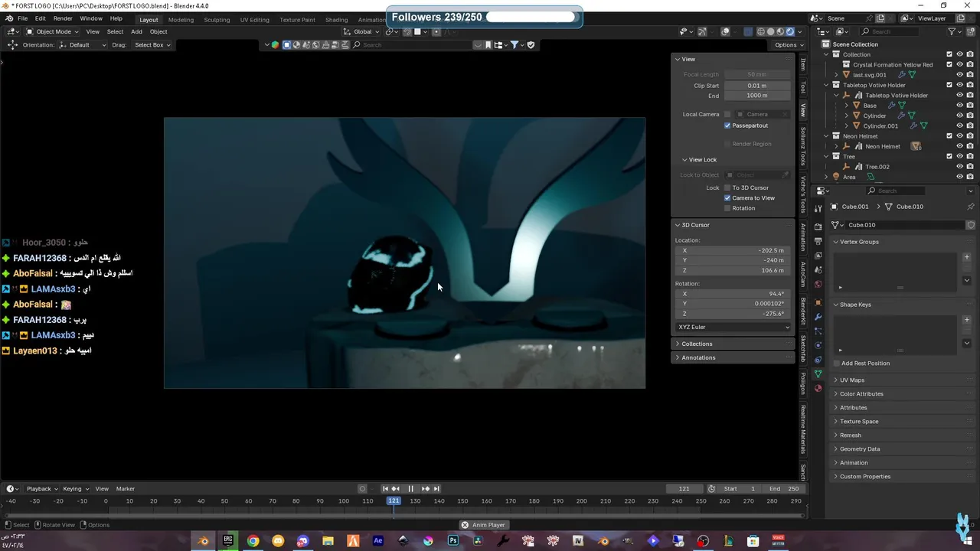
Task: Open the Render menu
Action: click(x=63, y=18)
